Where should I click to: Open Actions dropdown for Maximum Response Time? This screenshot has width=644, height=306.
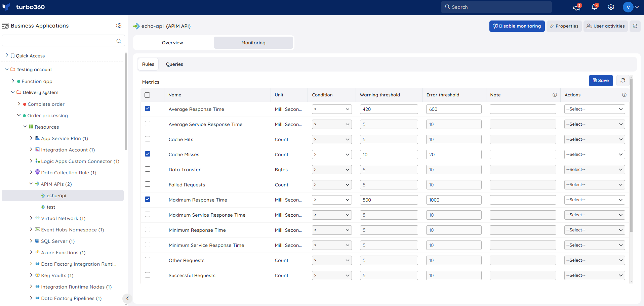point(595,200)
